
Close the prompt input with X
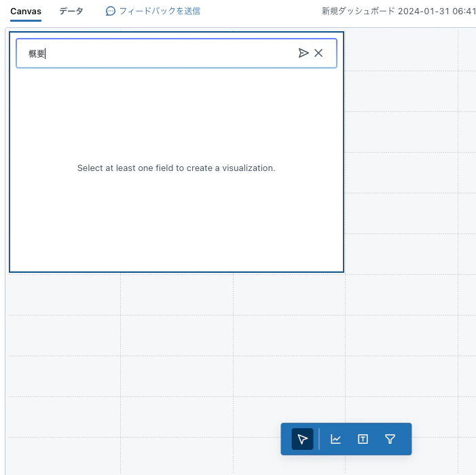coord(318,53)
